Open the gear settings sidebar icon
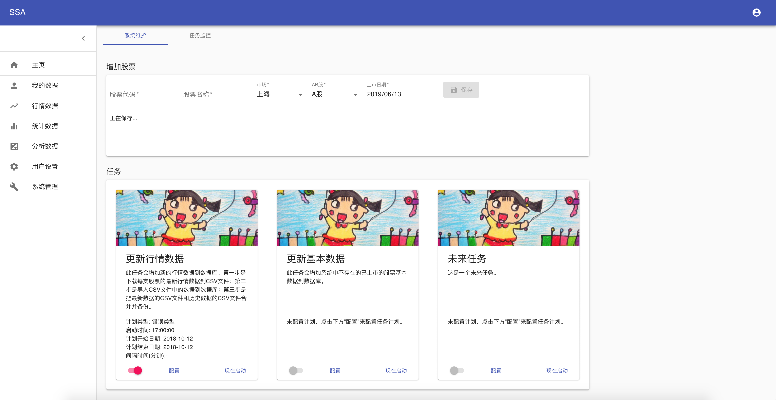This screenshot has height=400, width=776. coord(14,166)
